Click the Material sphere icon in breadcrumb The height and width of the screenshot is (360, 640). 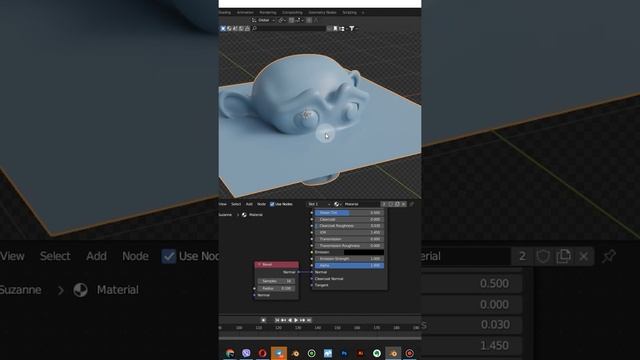[x=244, y=215]
